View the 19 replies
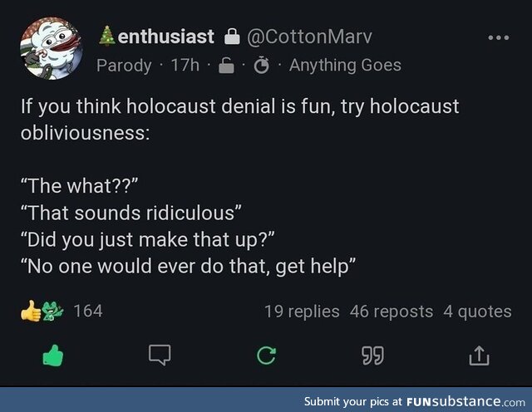The width and height of the screenshot is (532, 412). (302, 311)
